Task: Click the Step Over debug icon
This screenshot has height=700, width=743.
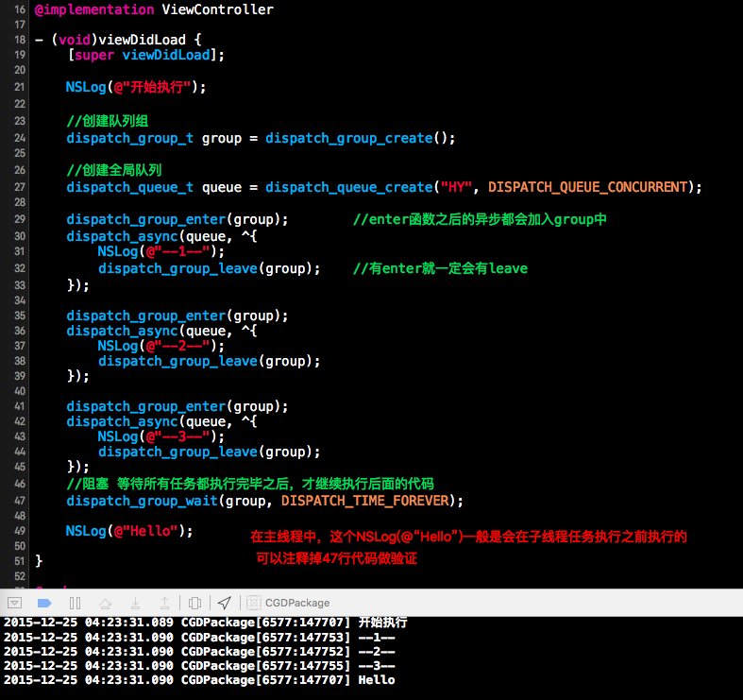Action: pyautogui.click(x=105, y=603)
